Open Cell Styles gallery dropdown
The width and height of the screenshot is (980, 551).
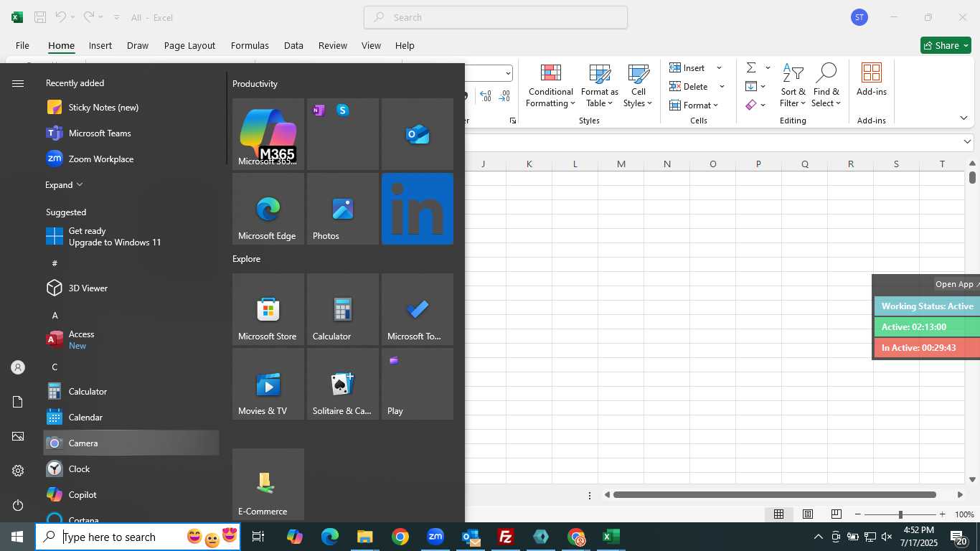point(638,86)
